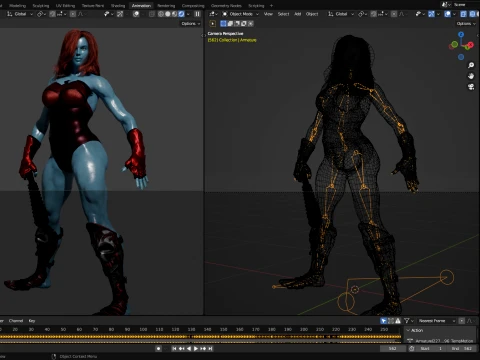Toggle X-ray mode in left viewport
Screen dimensions: 480x360
tap(152, 14)
